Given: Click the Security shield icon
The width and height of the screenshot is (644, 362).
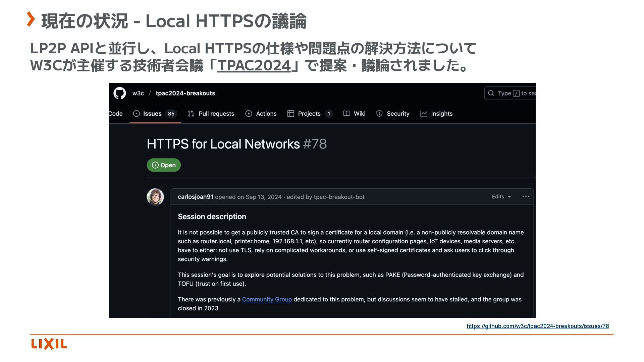Looking at the screenshot, I should [x=379, y=114].
